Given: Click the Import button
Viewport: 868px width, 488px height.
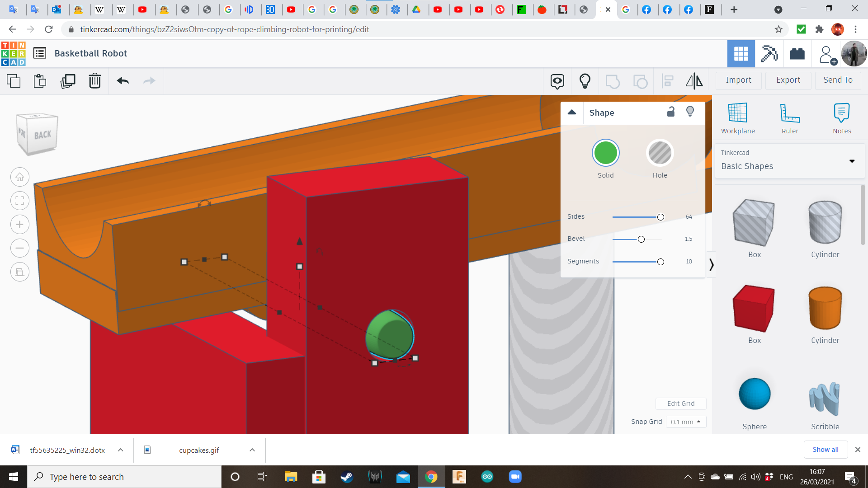Looking at the screenshot, I should pyautogui.click(x=738, y=80).
